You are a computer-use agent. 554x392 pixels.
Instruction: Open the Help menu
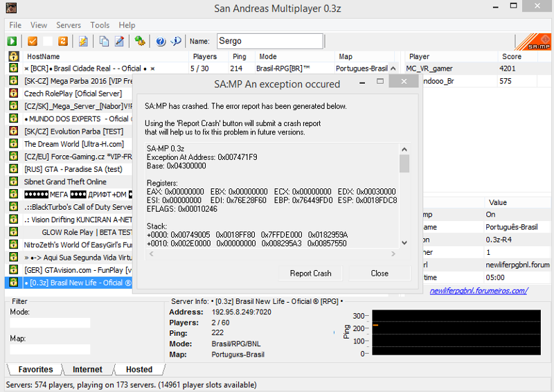point(127,25)
